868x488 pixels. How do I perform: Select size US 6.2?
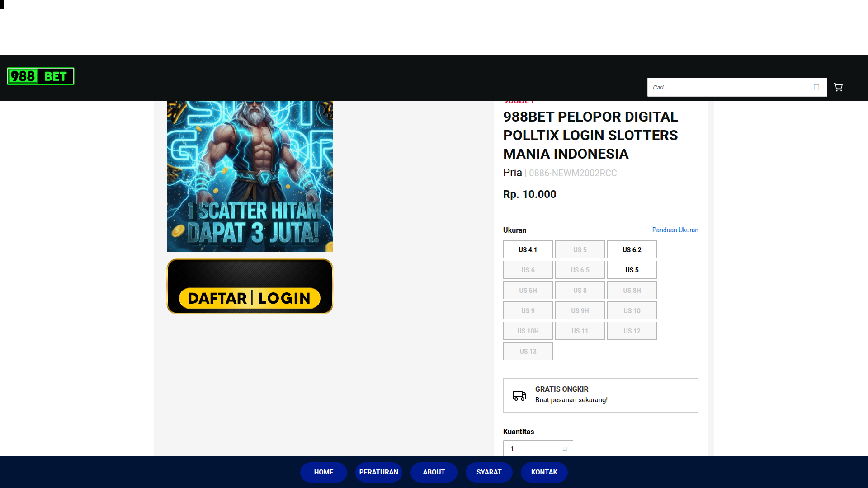[x=632, y=249]
